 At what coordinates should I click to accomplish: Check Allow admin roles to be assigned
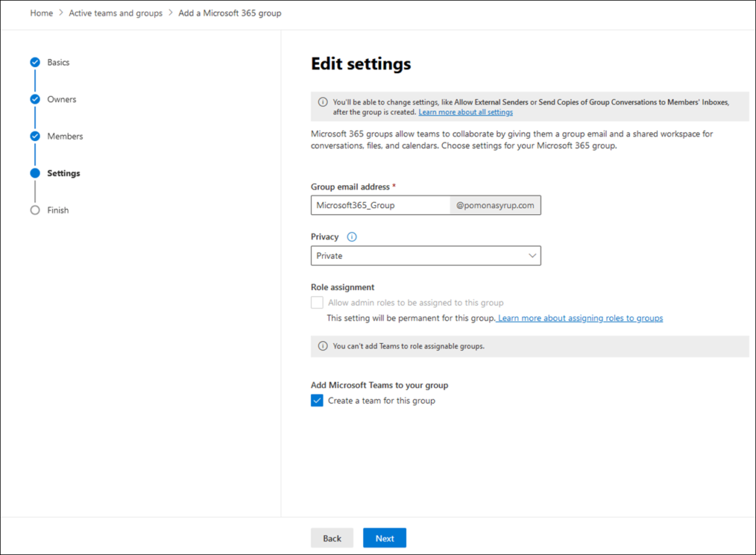coord(317,303)
